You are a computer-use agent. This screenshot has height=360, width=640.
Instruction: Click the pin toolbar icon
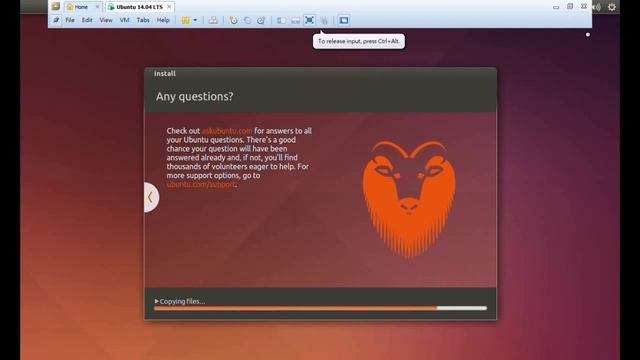(x=56, y=20)
